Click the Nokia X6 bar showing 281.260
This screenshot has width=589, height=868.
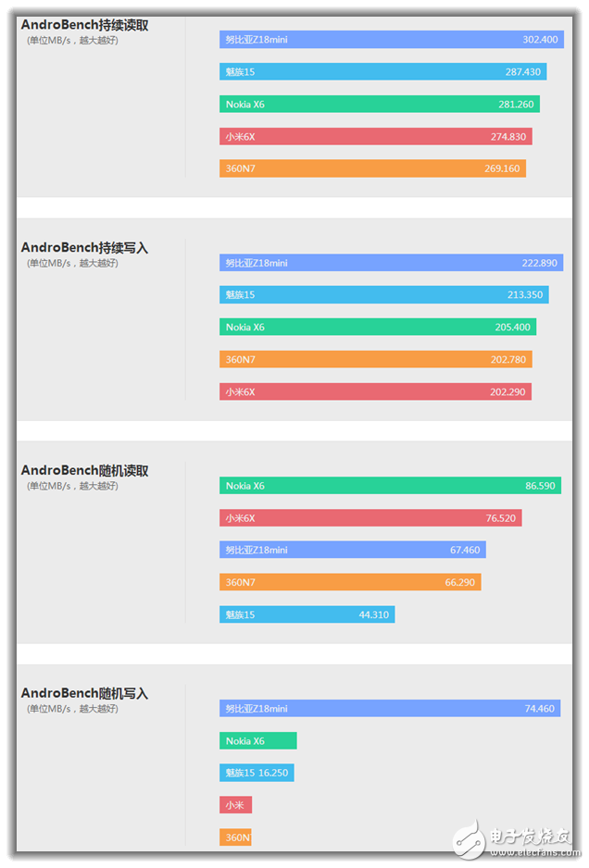[x=380, y=105]
